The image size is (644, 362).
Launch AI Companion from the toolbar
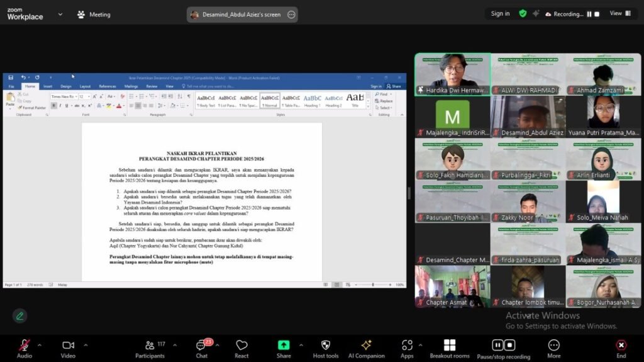pos(366,346)
